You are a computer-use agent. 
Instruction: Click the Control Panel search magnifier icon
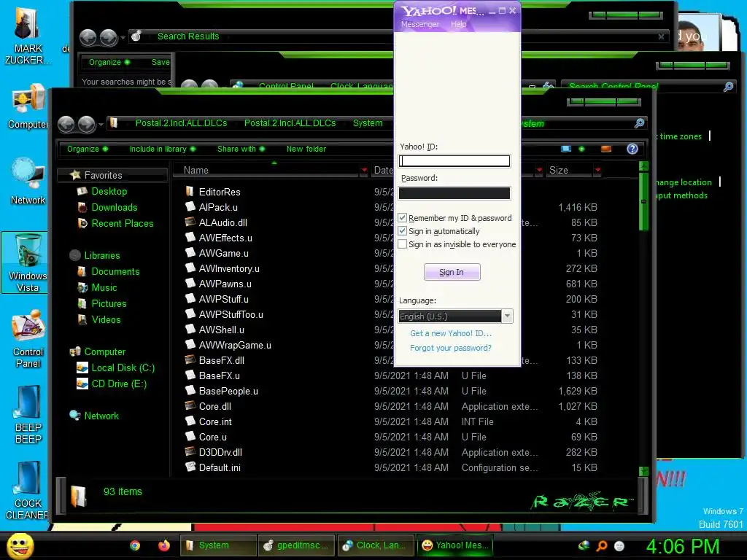coord(728,87)
